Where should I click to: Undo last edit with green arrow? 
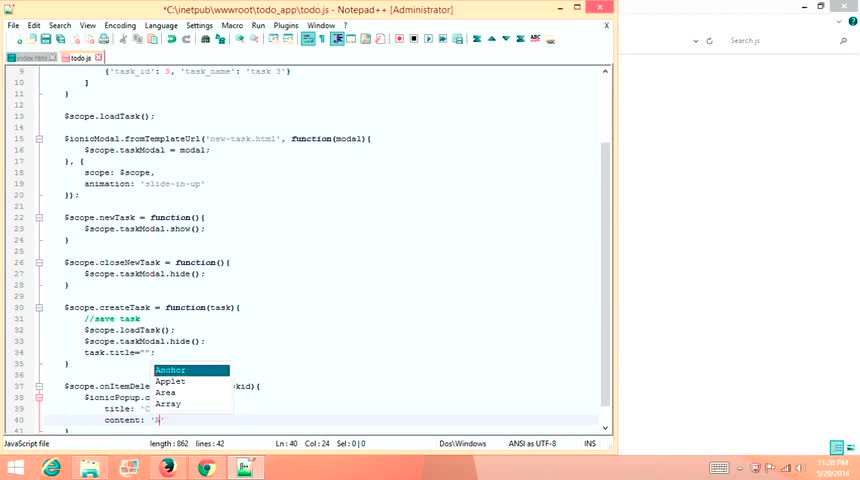tap(172, 39)
